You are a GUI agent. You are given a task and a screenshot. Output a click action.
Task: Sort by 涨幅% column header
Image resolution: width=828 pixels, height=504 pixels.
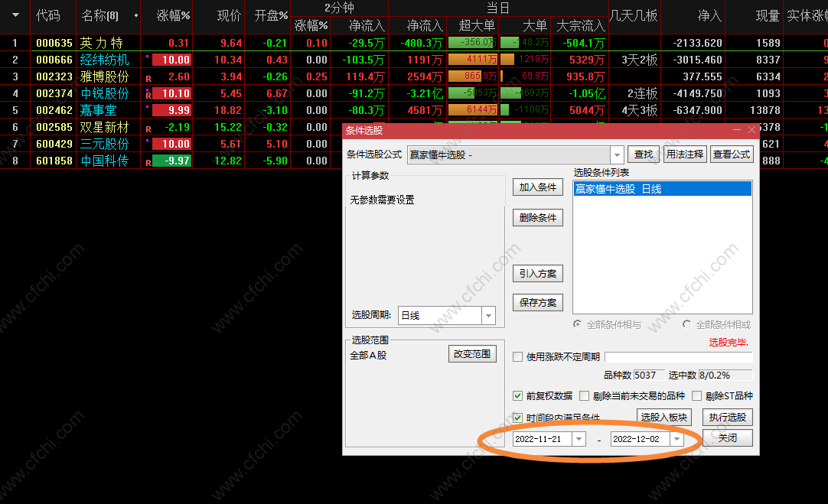(173, 16)
